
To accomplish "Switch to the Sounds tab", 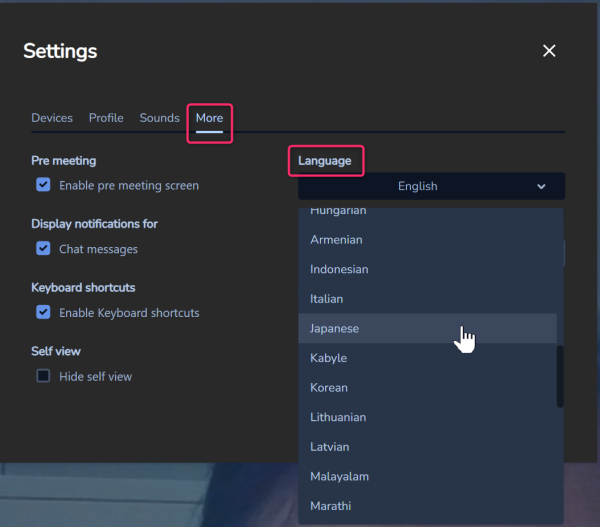I will coord(159,118).
